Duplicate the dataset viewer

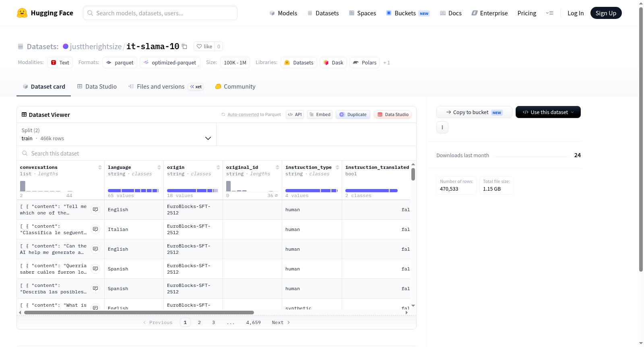(x=353, y=114)
